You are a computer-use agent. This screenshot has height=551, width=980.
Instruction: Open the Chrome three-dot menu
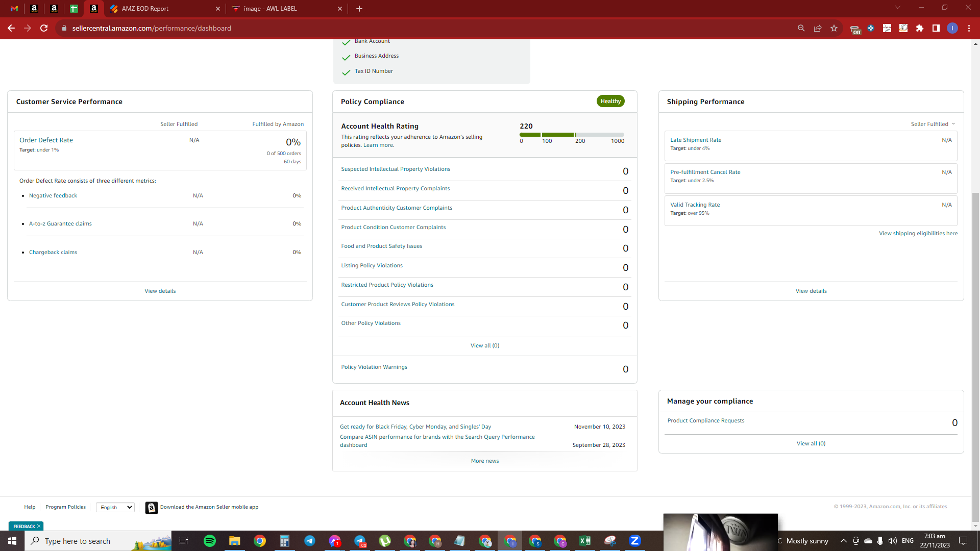click(x=969, y=28)
